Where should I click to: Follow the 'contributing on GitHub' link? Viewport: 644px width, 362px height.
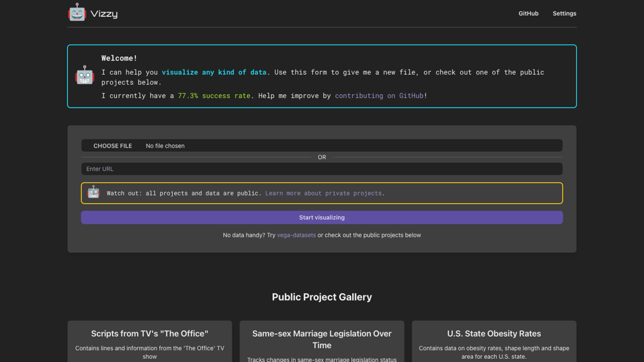pyautogui.click(x=379, y=96)
